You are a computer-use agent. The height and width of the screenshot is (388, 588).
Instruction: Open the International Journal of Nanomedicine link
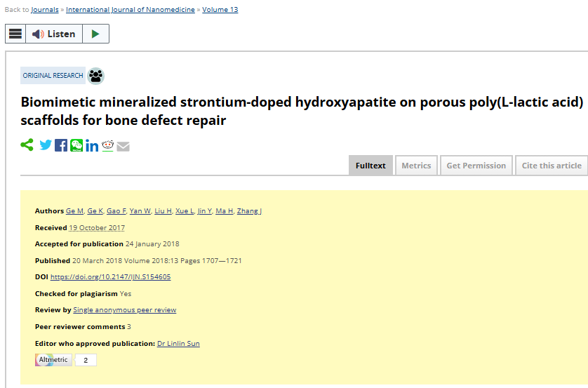131,9
